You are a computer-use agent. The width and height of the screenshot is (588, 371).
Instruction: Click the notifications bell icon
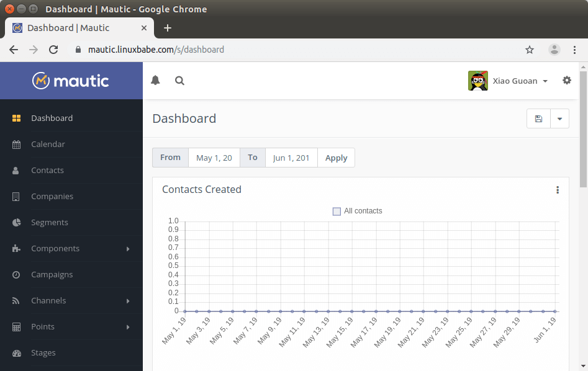tap(155, 81)
